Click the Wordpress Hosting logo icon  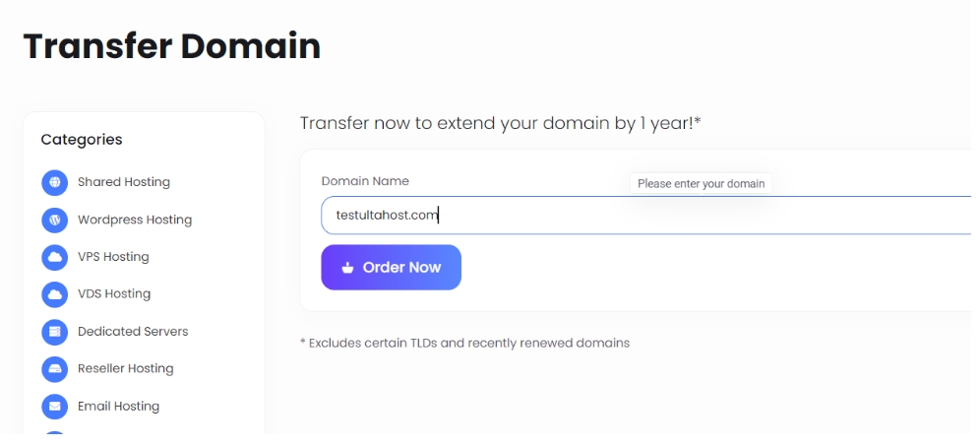tap(54, 220)
